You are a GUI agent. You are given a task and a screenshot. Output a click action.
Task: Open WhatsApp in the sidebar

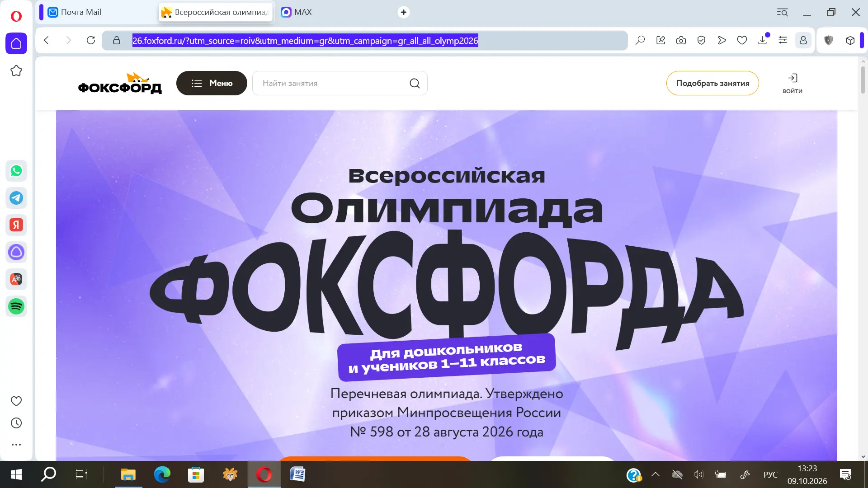click(x=16, y=171)
